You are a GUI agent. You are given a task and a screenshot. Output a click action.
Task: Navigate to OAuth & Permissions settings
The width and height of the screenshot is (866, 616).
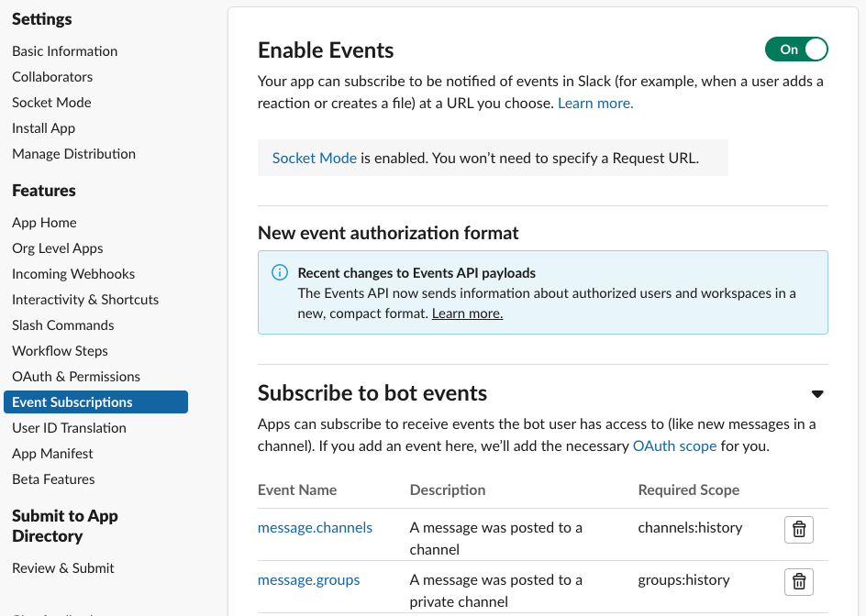click(76, 376)
